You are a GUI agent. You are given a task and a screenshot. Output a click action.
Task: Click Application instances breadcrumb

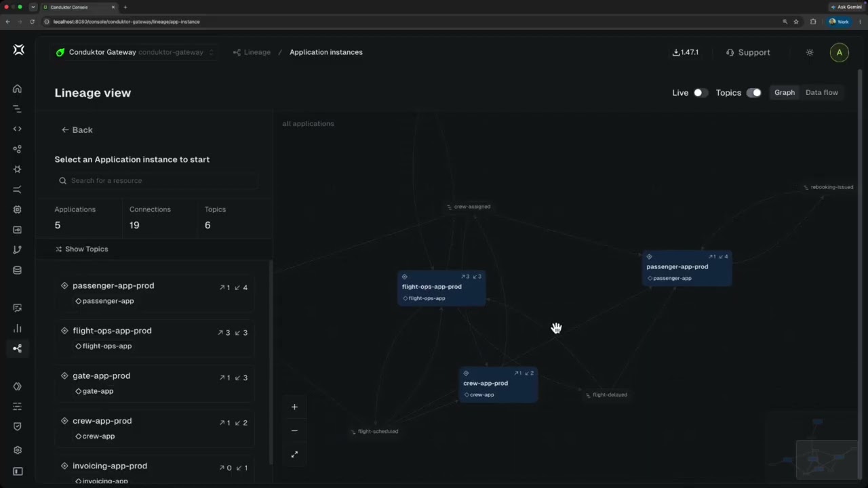(326, 52)
